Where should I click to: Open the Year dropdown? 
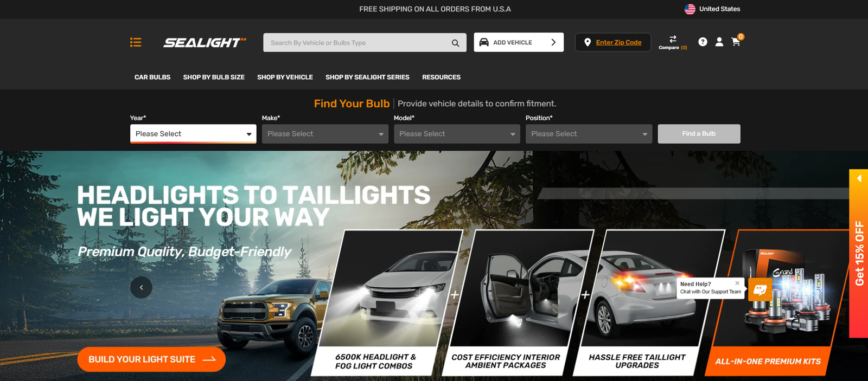click(193, 134)
